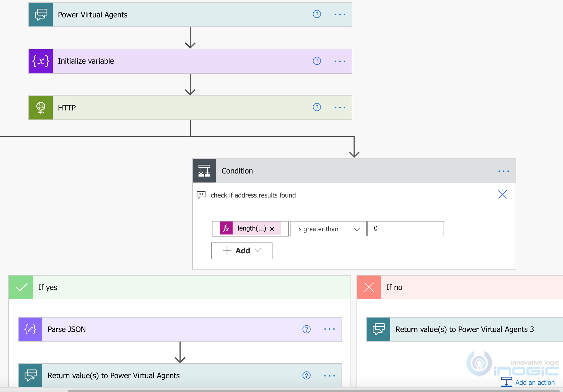Click the comparison value field containing 0
The width and height of the screenshot is (563, 392).
pyautogui.click(x=405, y=228)
